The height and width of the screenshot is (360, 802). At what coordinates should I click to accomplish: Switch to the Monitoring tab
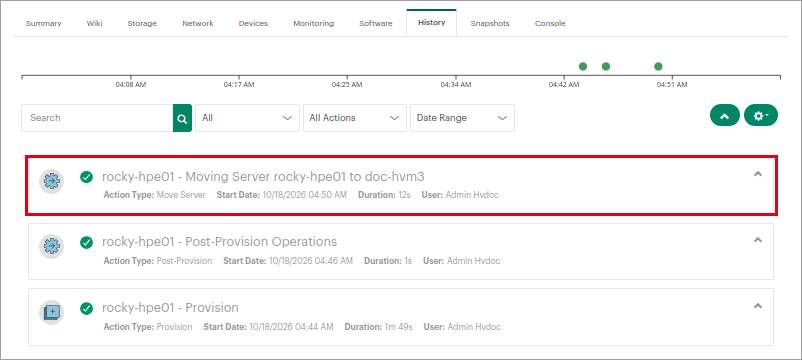tap(314, 24)
